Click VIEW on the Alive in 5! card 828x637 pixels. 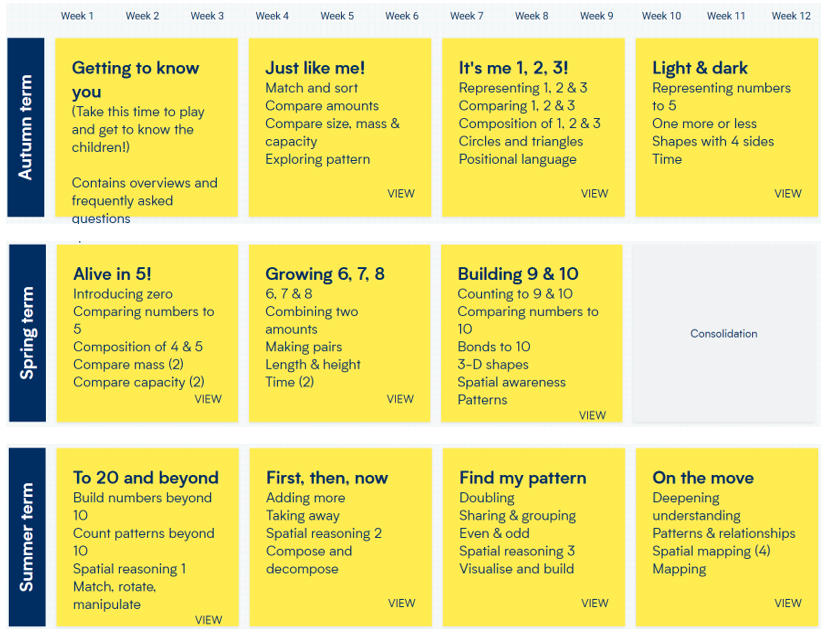208,399
